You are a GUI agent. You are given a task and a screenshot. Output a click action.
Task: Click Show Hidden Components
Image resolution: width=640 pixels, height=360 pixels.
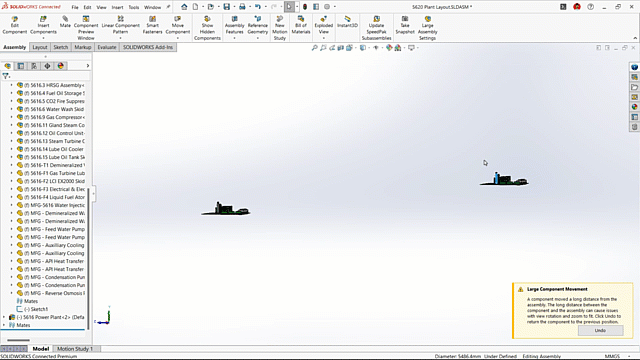pyautogui.click(x=207, y=28)
